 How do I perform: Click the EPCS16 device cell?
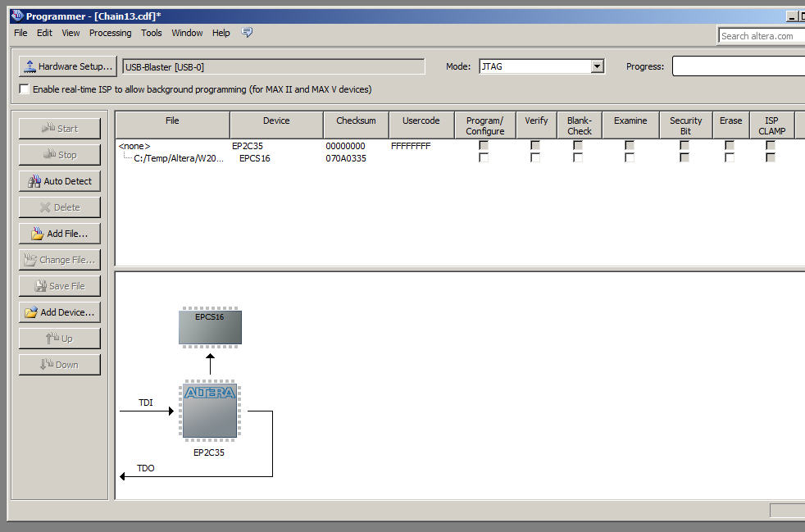[x=255, y=158]
